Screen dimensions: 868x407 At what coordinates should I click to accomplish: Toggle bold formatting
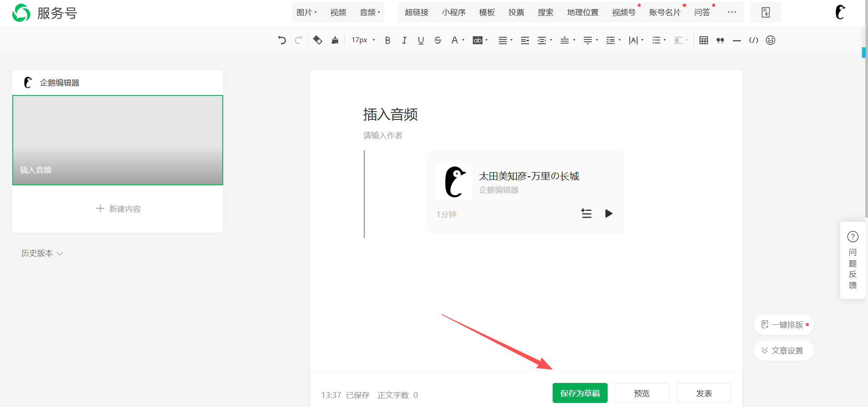tap(388, 40)
